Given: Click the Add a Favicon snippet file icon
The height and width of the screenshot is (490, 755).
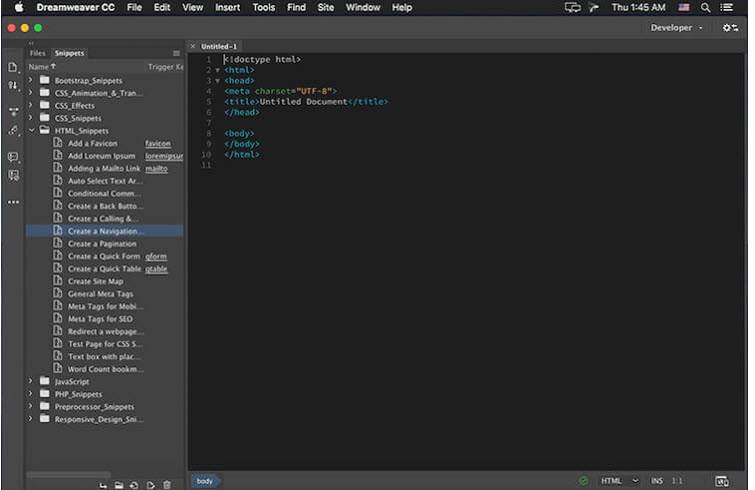Looking at the screenshot, I should click(x=58, y=142).
